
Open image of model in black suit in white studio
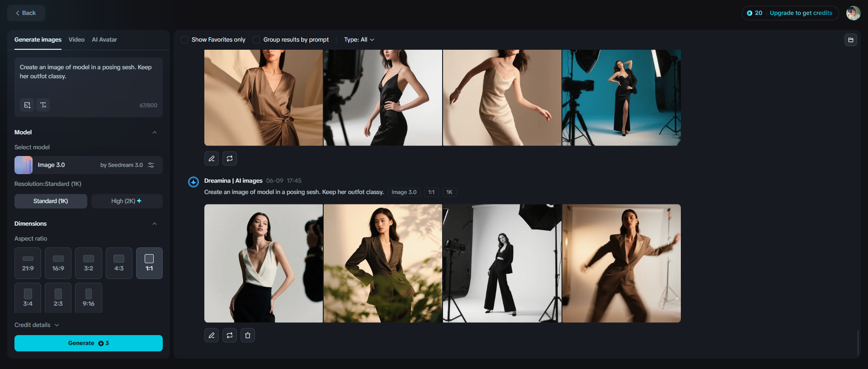pyautogui.click(x=502, y=263)
